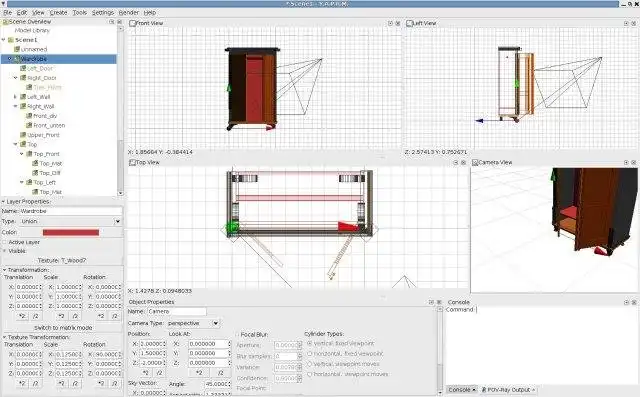Click the Left View panel icon
This screenshot has width=640, height=397.
(x=409, y=23)
